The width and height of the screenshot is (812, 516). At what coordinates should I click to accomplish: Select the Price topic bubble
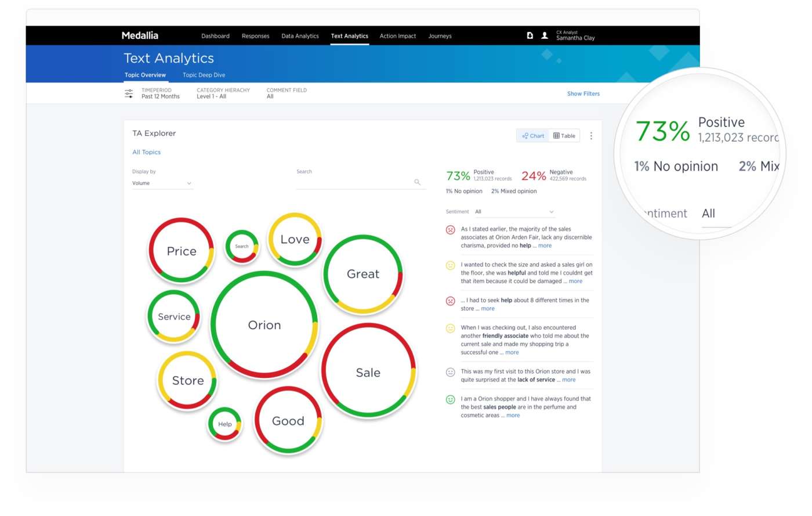pyautogui.click(x=182, y=251)
